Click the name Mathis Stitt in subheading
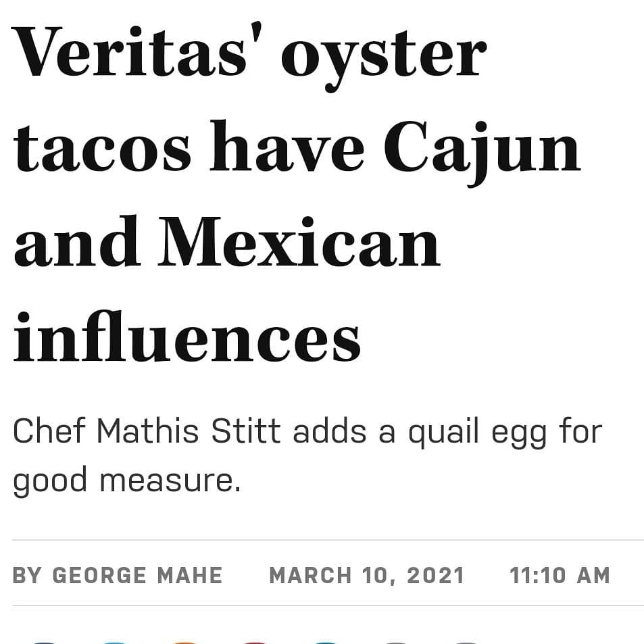The height and width of the screenshot is (644, 644). [189, 432]
